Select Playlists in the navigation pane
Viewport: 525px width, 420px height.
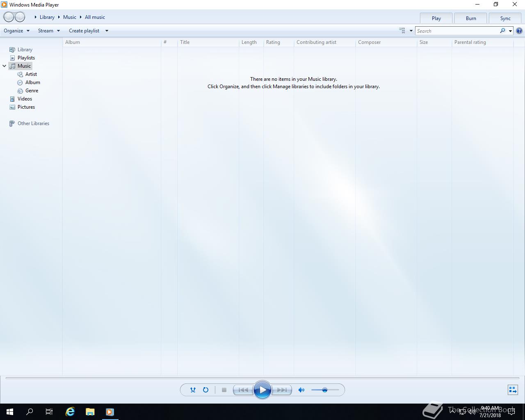22,58
